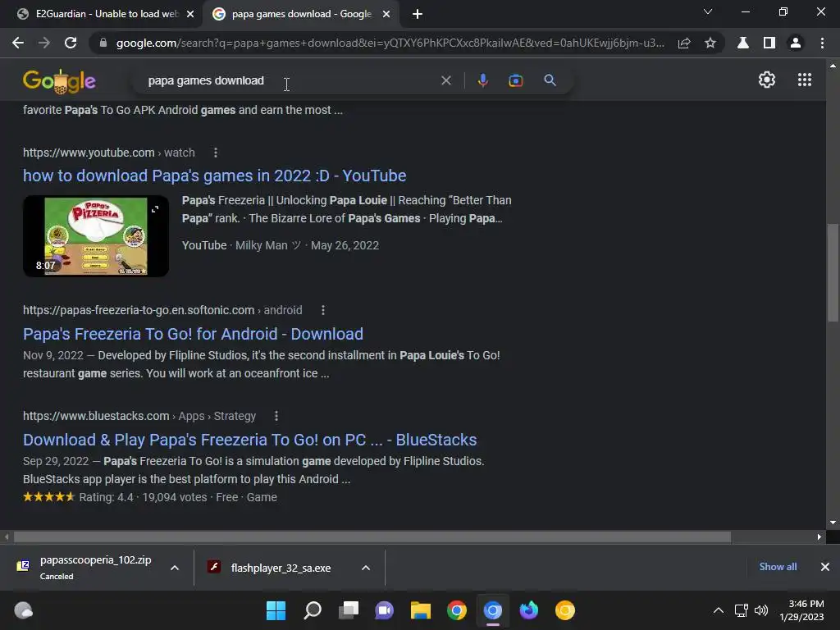This screenshot has width=840, height=630.
Task: Show all downloads
Action: point(778,567)
